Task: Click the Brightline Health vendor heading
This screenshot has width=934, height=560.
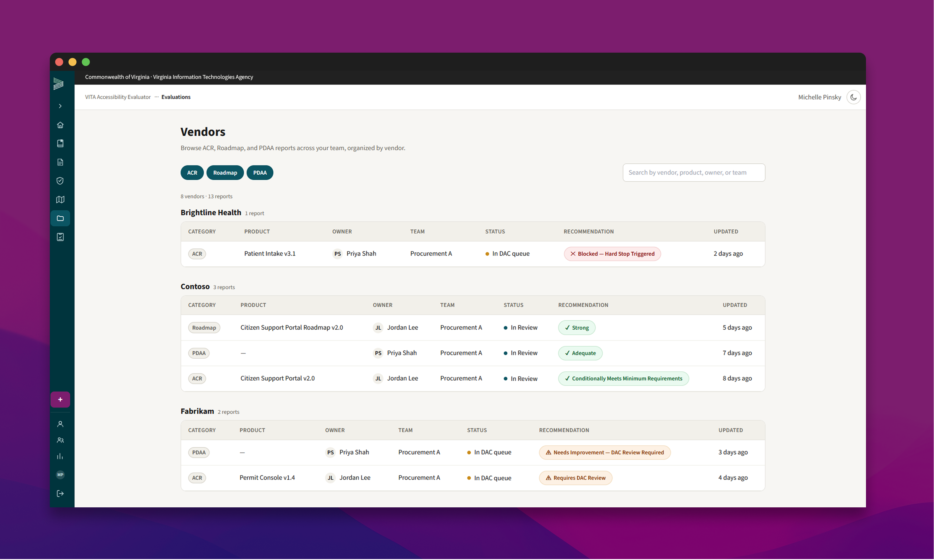Action: coord(211,213)
